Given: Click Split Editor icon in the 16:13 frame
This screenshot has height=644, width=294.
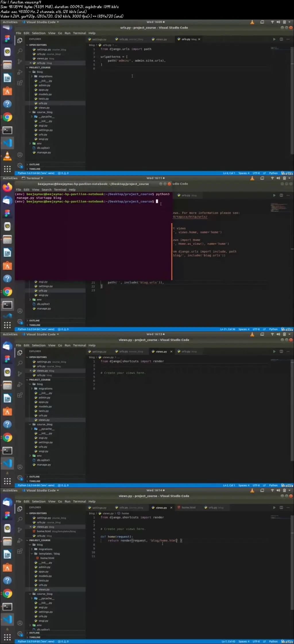Looking at the screenshot, I should point(281,351).
